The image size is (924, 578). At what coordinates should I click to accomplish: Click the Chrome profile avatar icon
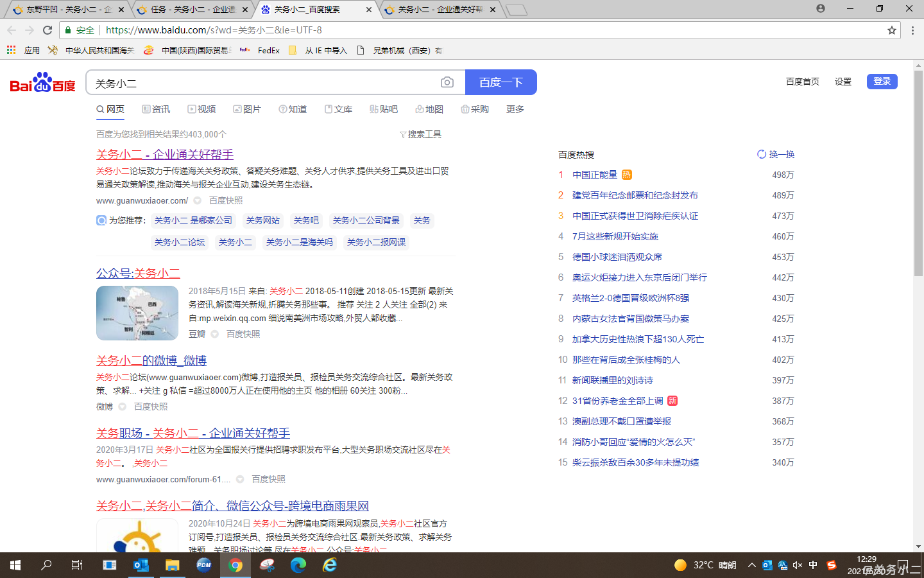(821, 8)
